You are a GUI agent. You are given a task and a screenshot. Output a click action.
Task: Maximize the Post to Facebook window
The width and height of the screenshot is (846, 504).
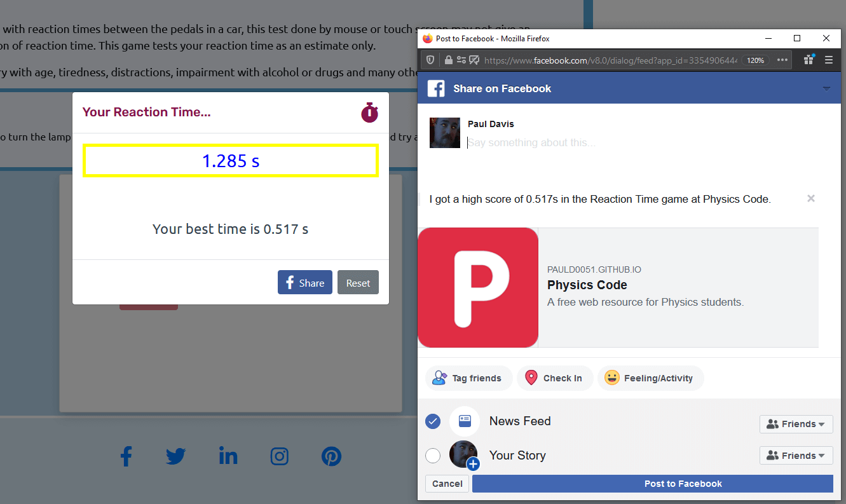click(797, 39)
